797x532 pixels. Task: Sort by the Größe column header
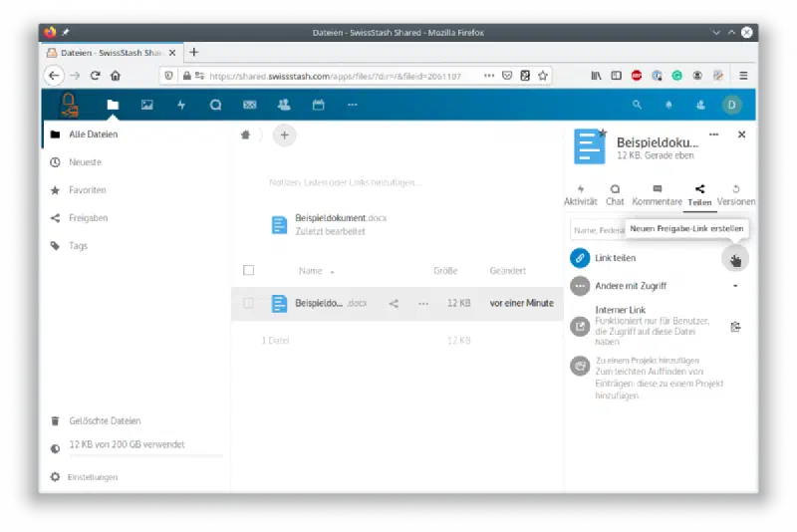click(x=445, y=271)
